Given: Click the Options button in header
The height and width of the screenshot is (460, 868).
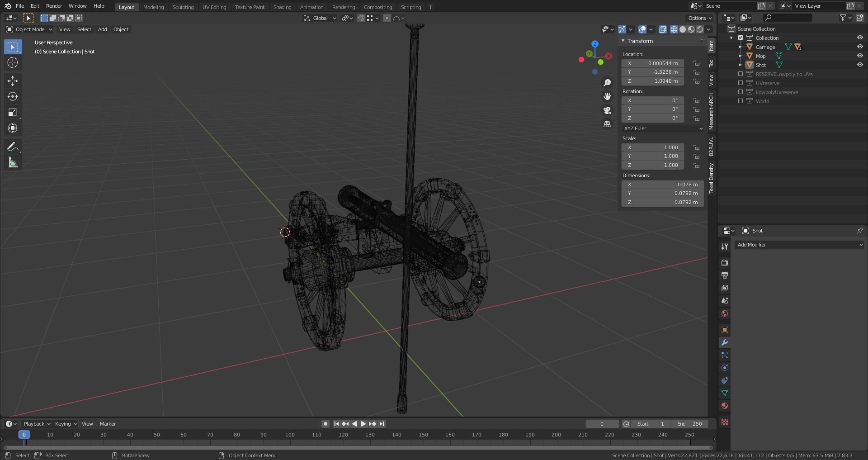Looking at the screenshot, I should pos(699,18).
